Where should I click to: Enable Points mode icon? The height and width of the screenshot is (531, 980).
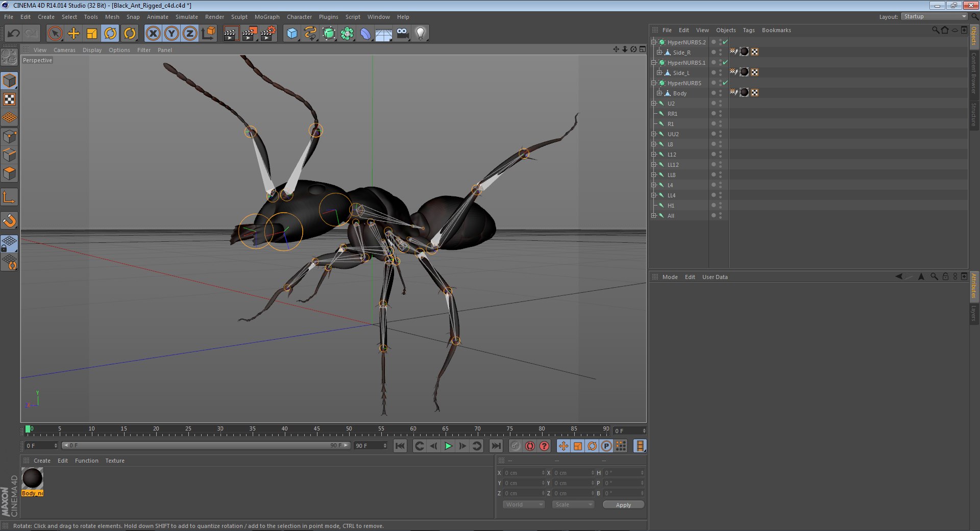click(x=9, y=136)
